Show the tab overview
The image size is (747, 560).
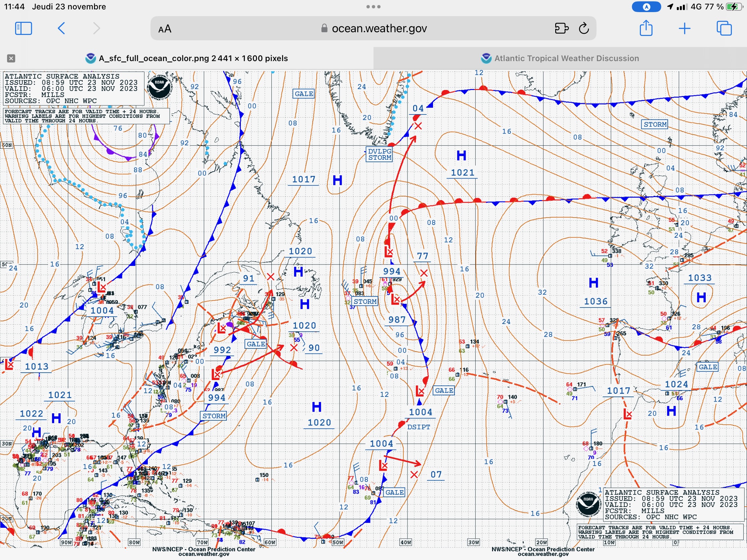[724, 28]
